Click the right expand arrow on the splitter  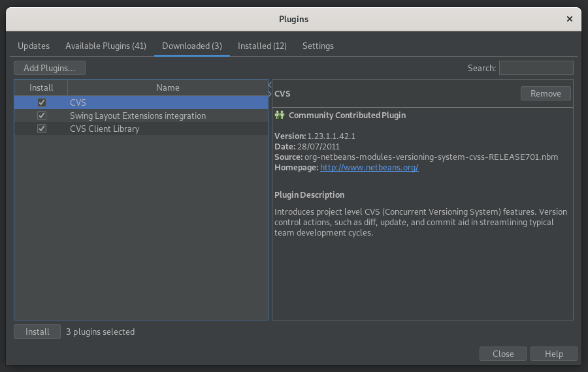[x=270, y=94]
